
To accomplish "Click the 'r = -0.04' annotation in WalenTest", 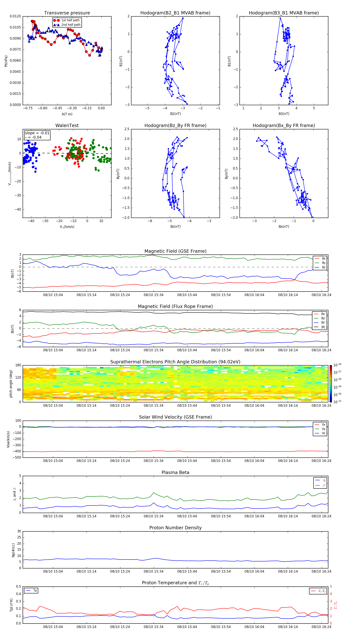I will [x=33, y=137].
